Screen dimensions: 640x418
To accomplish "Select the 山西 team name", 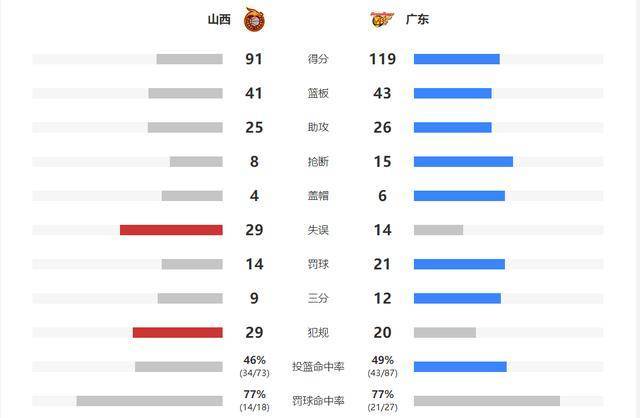I will click(x=219, y=19).
